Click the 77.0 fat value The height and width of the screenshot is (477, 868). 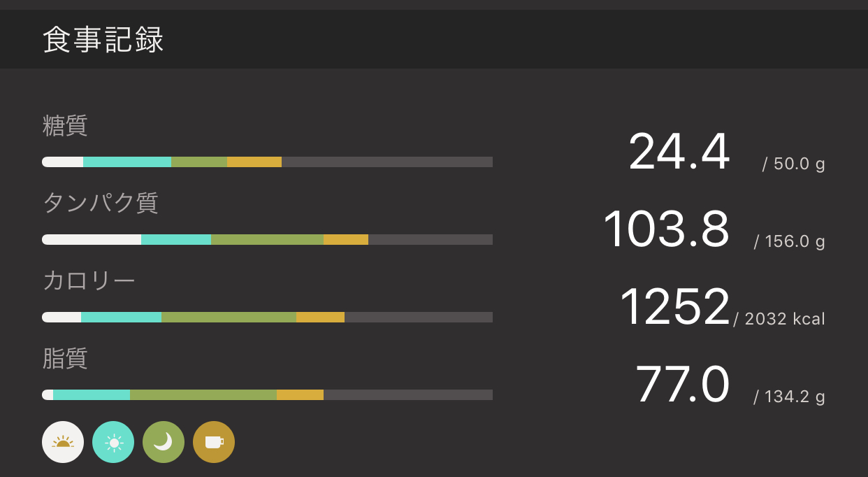point(682,385)
